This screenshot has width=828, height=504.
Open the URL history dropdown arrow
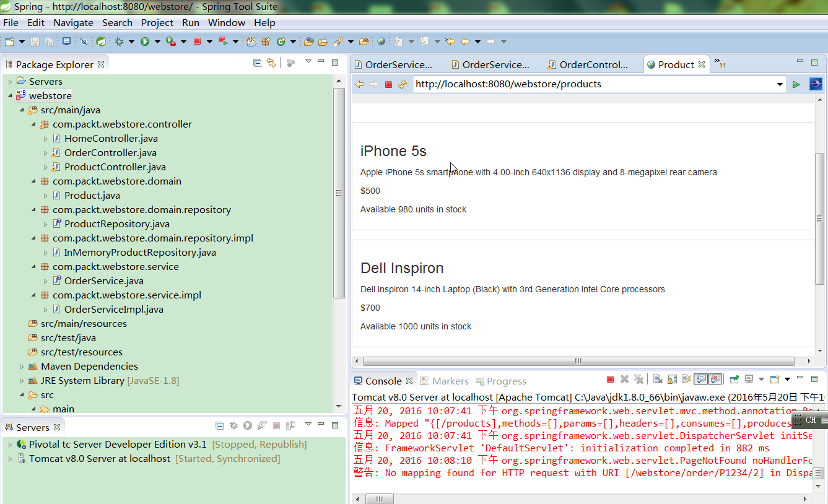[x=780, y=84]
